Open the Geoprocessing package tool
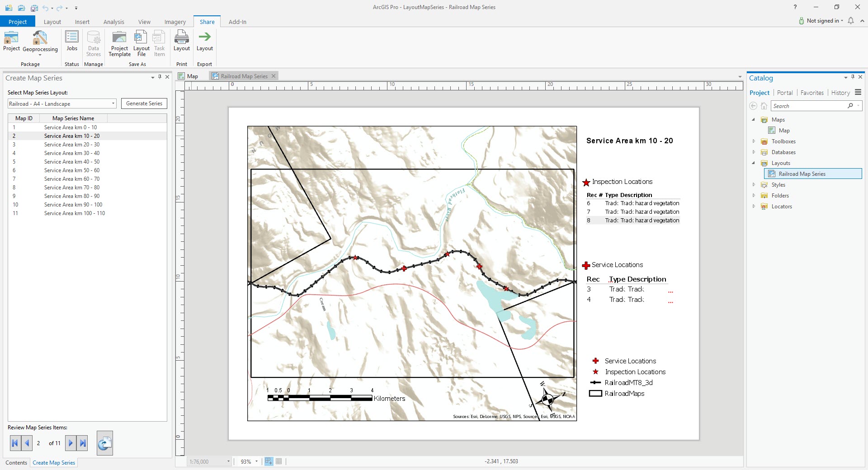868x470 pixels. click(40, 43)
